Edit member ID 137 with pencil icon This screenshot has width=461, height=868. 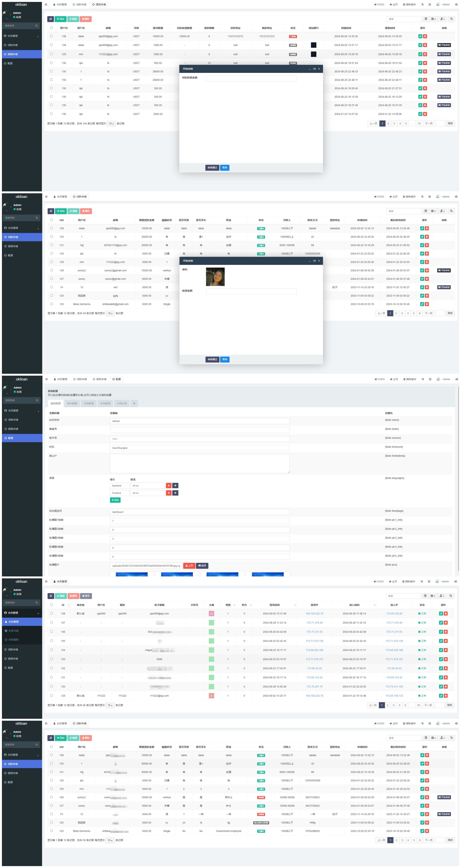pyautogui.click(x=440, y=623)
